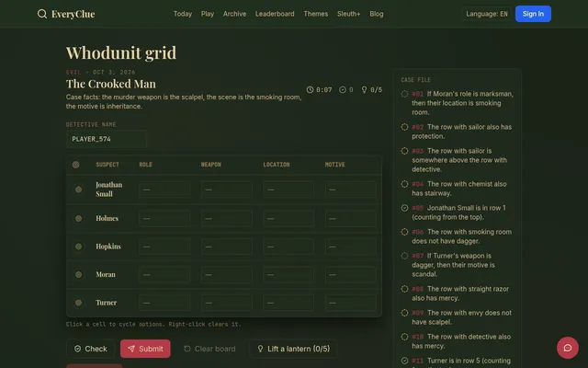Click The Crooked Man puzzle title
The height and width of the screenshot is (368, 588).
click(111, 84)
